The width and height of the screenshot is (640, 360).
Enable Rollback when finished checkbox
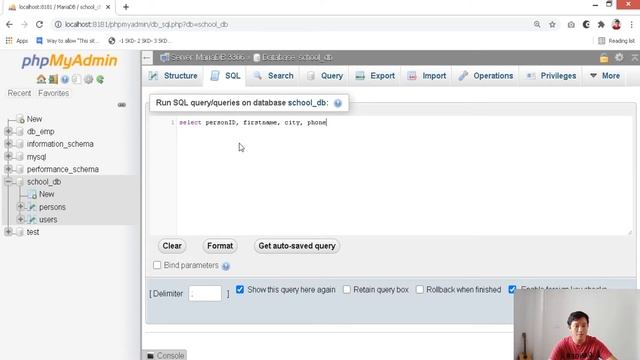click(x=420, y=289)
